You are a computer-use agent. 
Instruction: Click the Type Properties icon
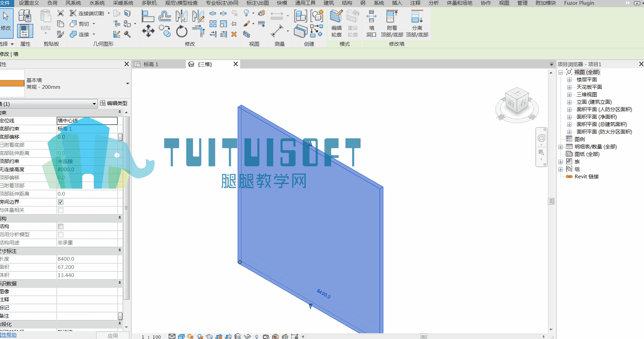click(x=25, y=16)
